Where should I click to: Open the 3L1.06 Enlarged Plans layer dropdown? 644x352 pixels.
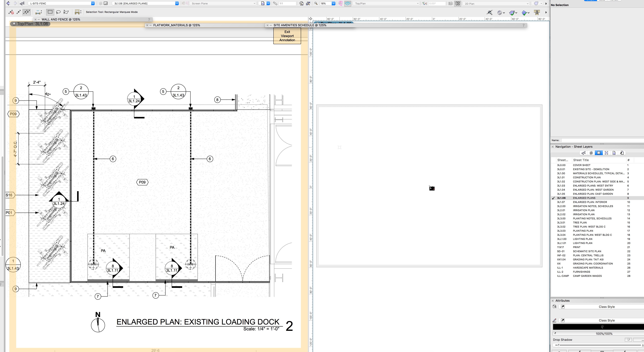click(177, 4)
